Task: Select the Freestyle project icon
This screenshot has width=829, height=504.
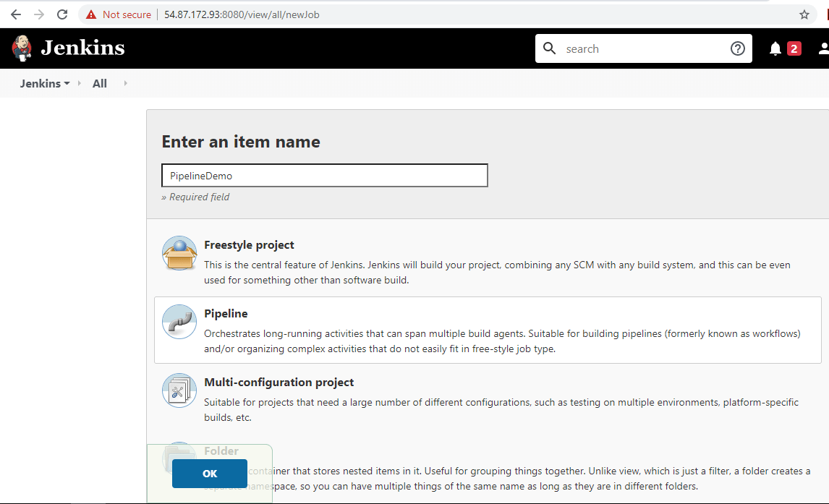Action: pos(179,253)
